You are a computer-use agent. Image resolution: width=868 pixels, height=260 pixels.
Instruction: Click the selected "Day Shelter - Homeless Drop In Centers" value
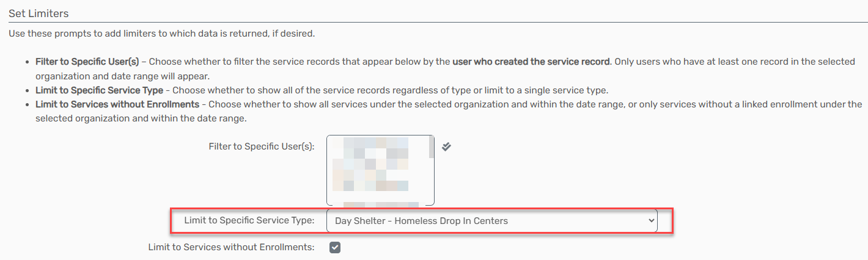click(x=421, y=220)
